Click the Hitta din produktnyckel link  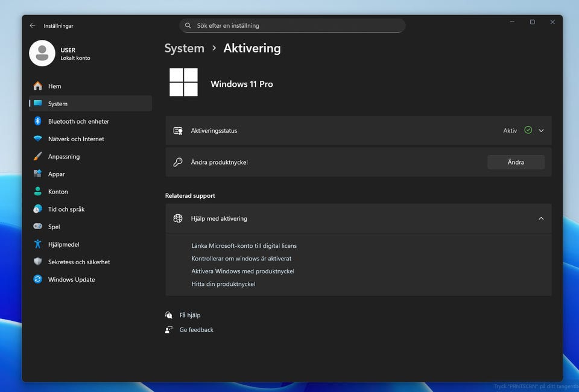[223, 284]
